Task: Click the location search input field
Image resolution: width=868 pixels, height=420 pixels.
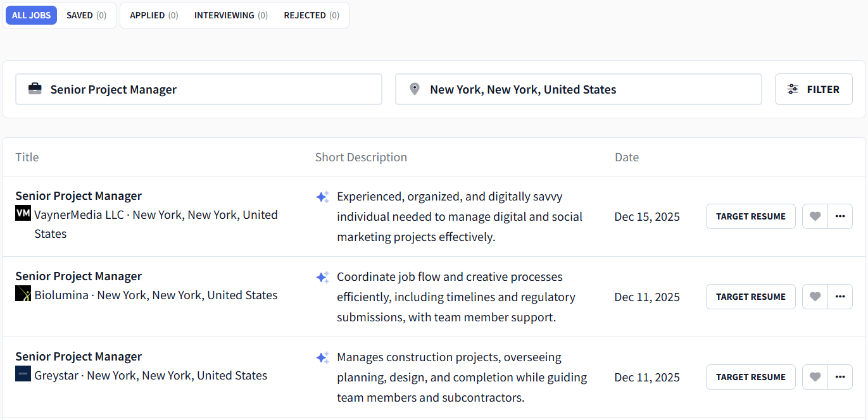Action: (570, 89)
